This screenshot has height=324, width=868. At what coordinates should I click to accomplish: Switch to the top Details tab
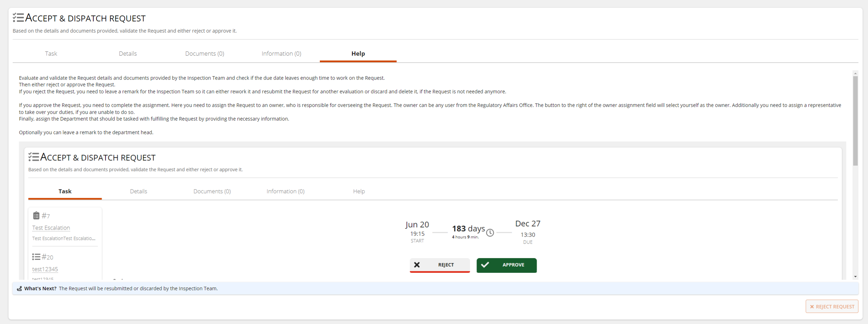[x=128, y=54]
